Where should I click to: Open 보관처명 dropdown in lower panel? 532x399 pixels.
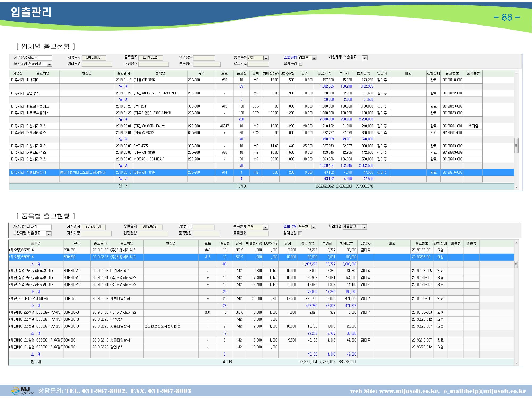pos(49,234)
